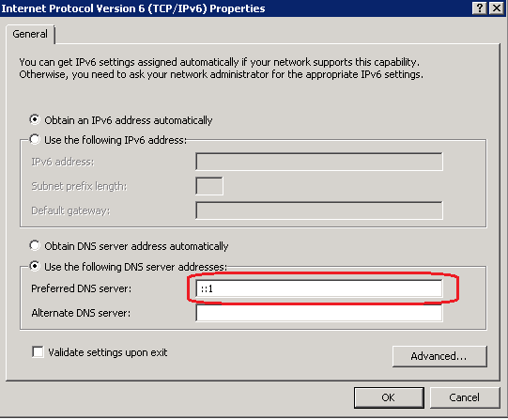
Task: Click the Subnet prefix length label
Action: (79, 186)
